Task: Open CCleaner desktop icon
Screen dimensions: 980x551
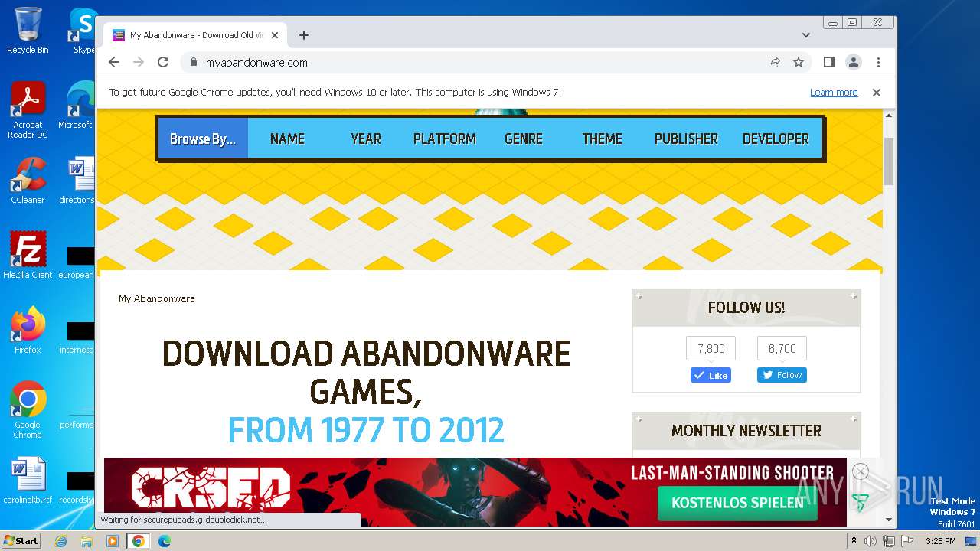Action: coord(28,181)
